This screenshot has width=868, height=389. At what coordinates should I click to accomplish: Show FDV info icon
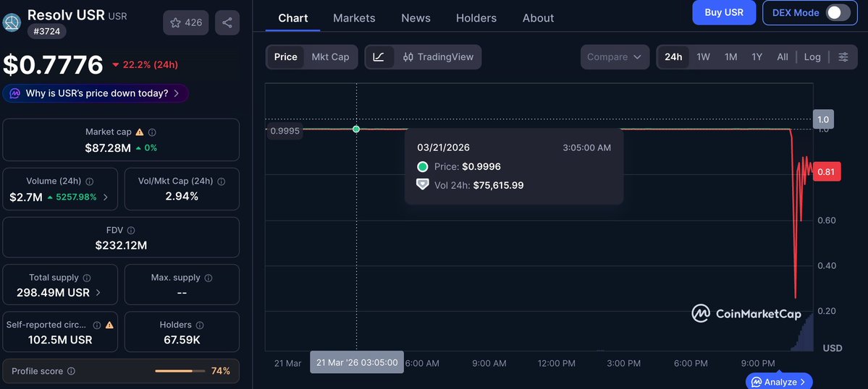tap(131, 231)
